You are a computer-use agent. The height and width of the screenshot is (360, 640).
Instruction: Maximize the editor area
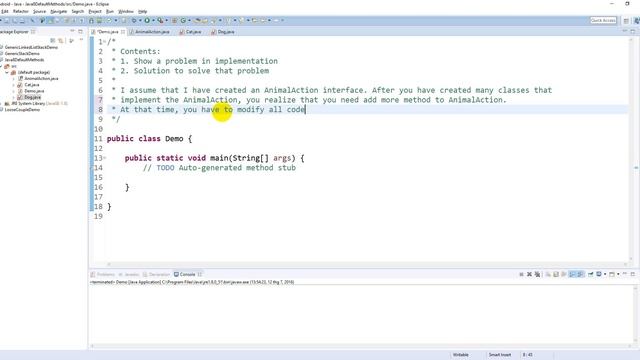tap(633, 31)
